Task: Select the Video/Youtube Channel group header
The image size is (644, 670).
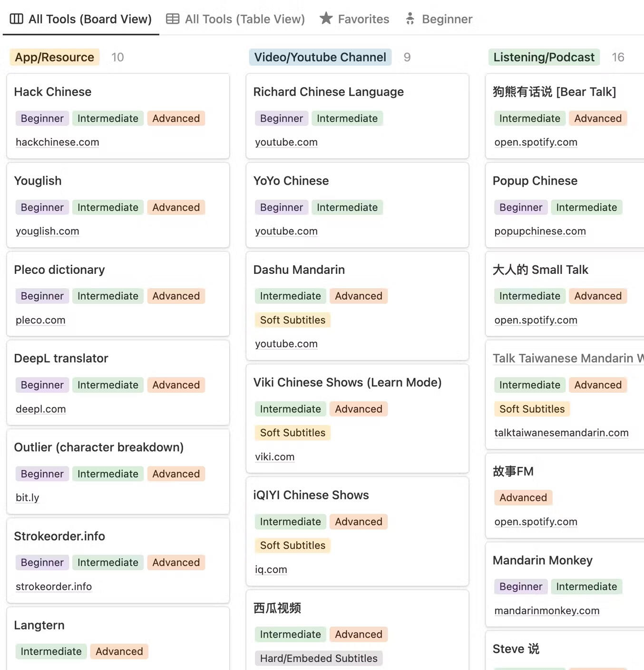Action: pyautogui.click(x=320, y=57)
